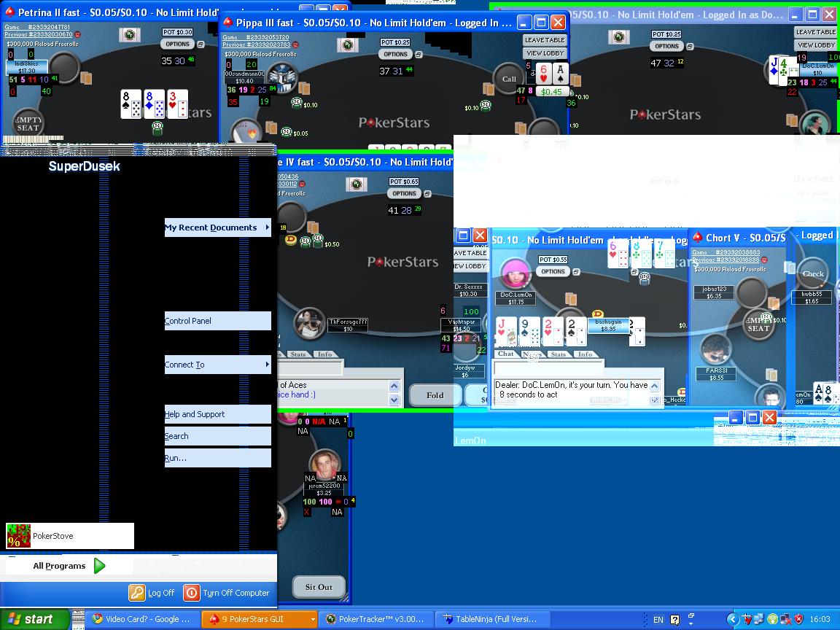The width and height of the screenshot is (840, 630).
Task: Open OPTIONS under POT $0.55
Action: pyautogui.click(x=553, y=271)
